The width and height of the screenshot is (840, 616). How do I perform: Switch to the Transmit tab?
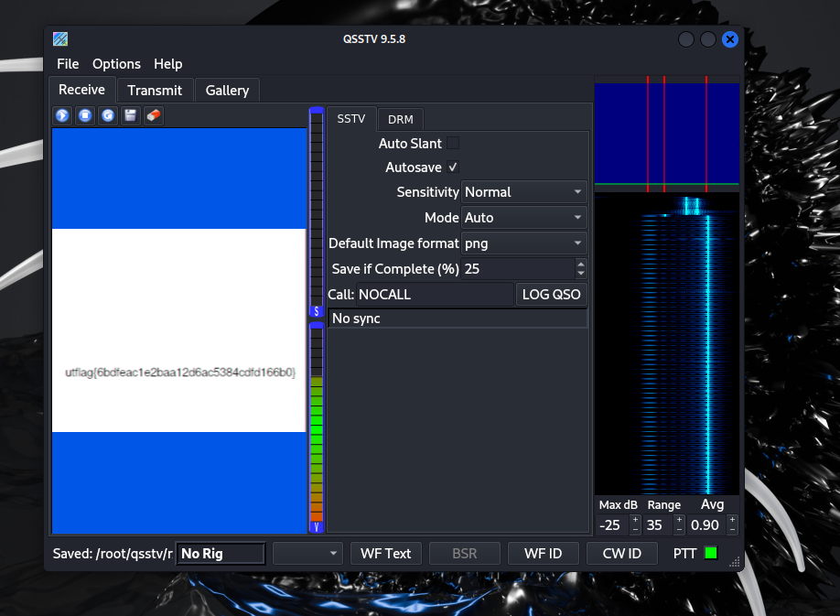tap(155, 90)
